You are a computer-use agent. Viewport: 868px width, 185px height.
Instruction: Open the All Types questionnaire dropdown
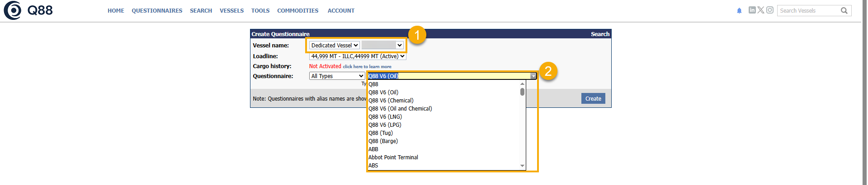click(x=337, y=76)
